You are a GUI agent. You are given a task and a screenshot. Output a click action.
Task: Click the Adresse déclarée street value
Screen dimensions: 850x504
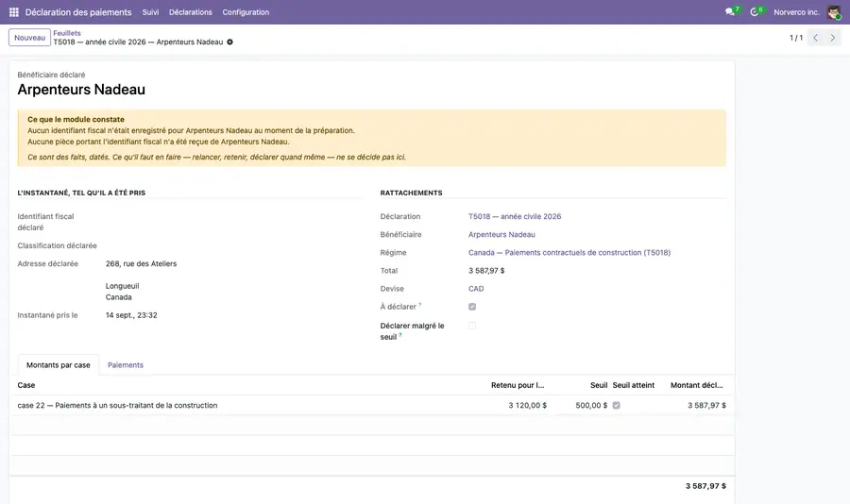pyautogui.click(x=141, y=264)
